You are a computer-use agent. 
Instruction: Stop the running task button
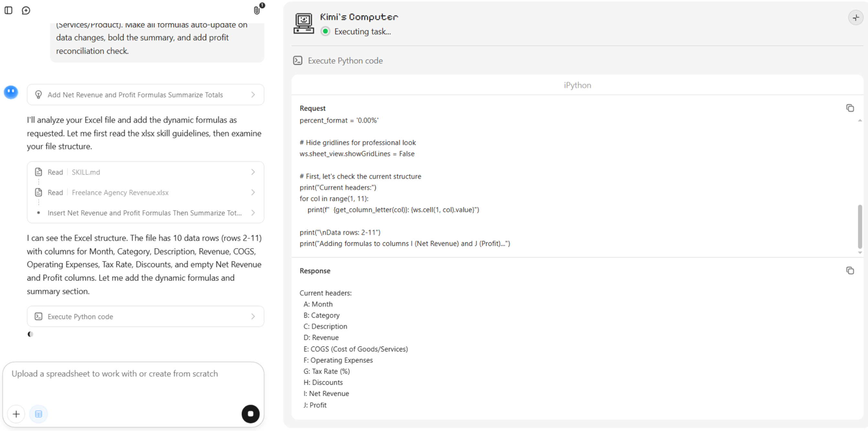point(250,414)
